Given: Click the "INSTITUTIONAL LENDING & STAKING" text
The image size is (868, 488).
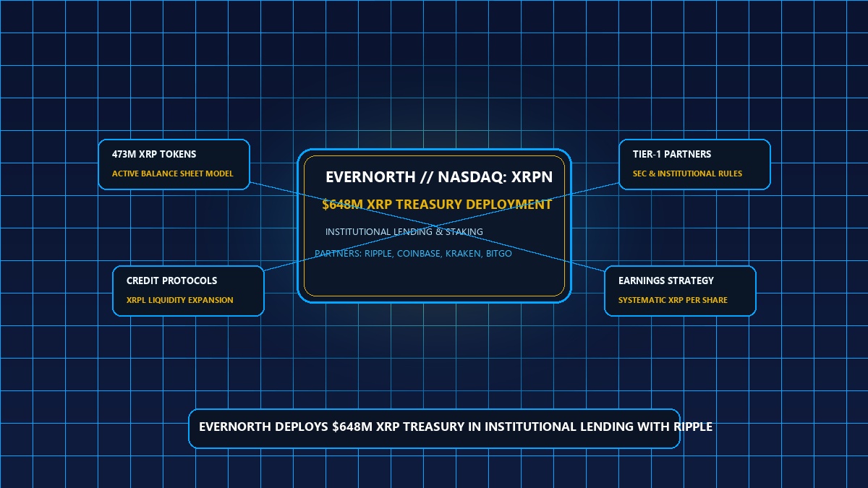Looking at the screenshot, I should (404, 232).
